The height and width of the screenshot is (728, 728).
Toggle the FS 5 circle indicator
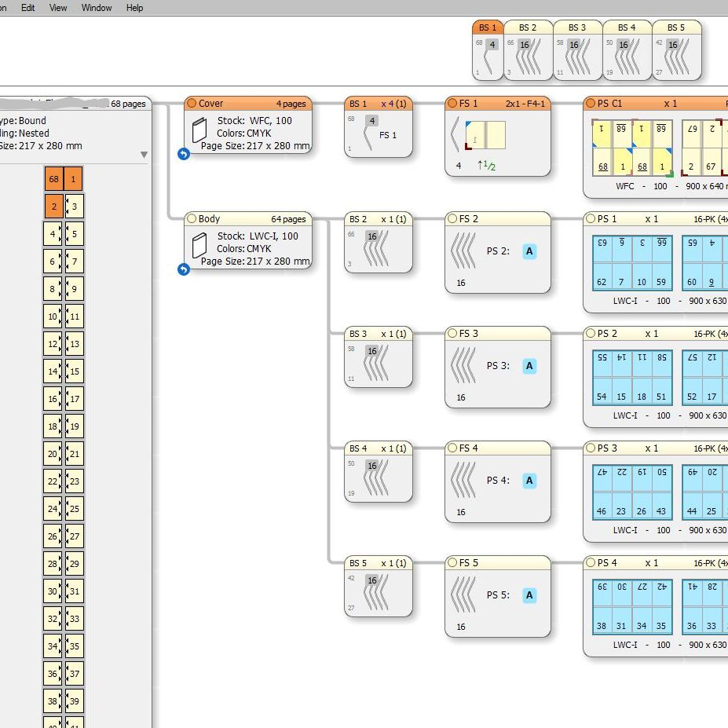click(452, 562)
